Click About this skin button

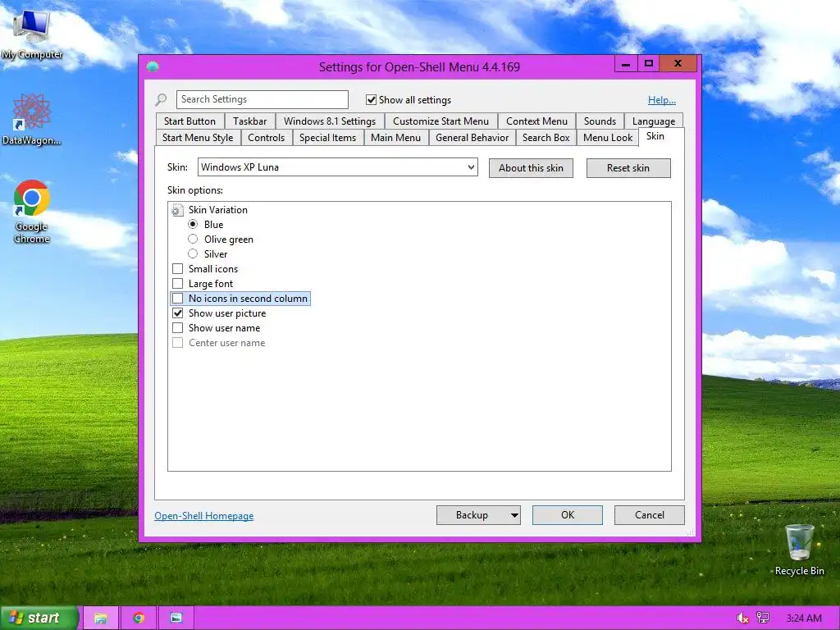tap(531, 168)
